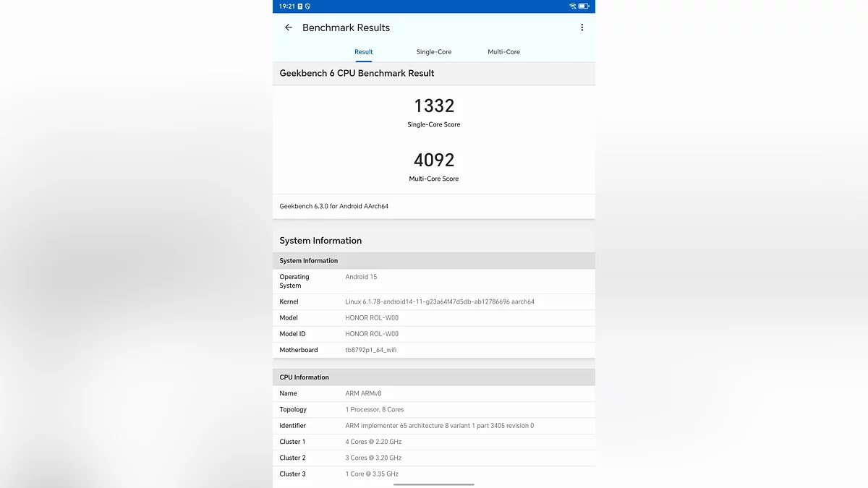Viewport: 868px width, 488px height.
Task: Switch to the Result tab
Action: pyautogui.click(x=364, y=52)
